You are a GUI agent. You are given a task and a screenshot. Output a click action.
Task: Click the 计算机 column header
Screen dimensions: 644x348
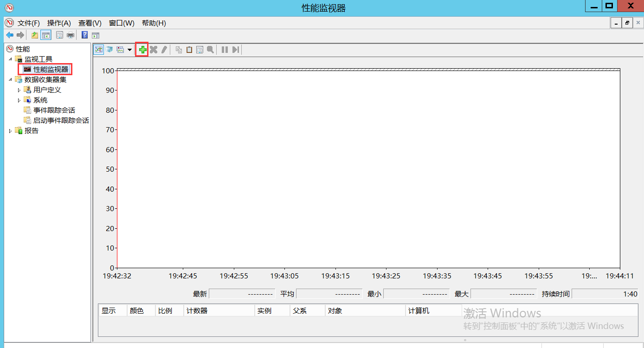tap(434, 311)
